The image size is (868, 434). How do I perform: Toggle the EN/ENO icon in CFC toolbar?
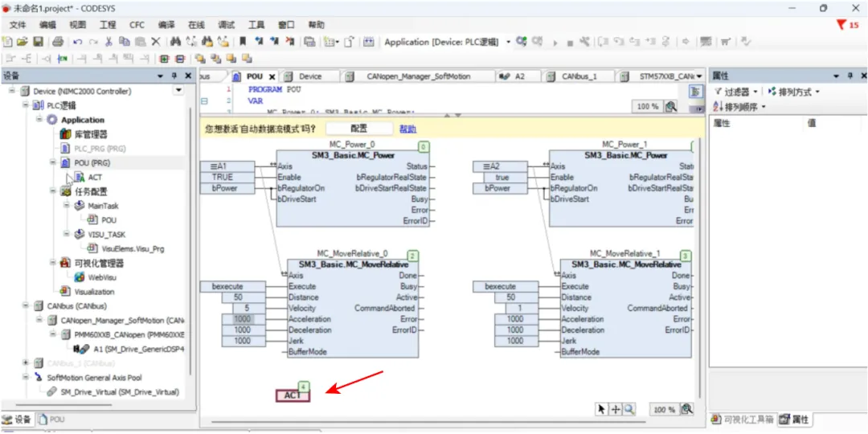[x=62, y=59]
